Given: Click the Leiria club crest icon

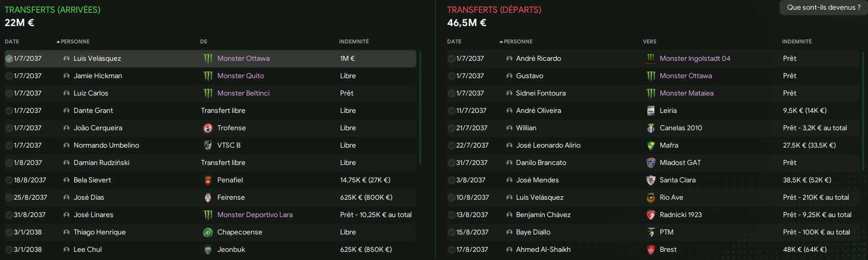Looking at the screenshot, I should pos(651,111).
